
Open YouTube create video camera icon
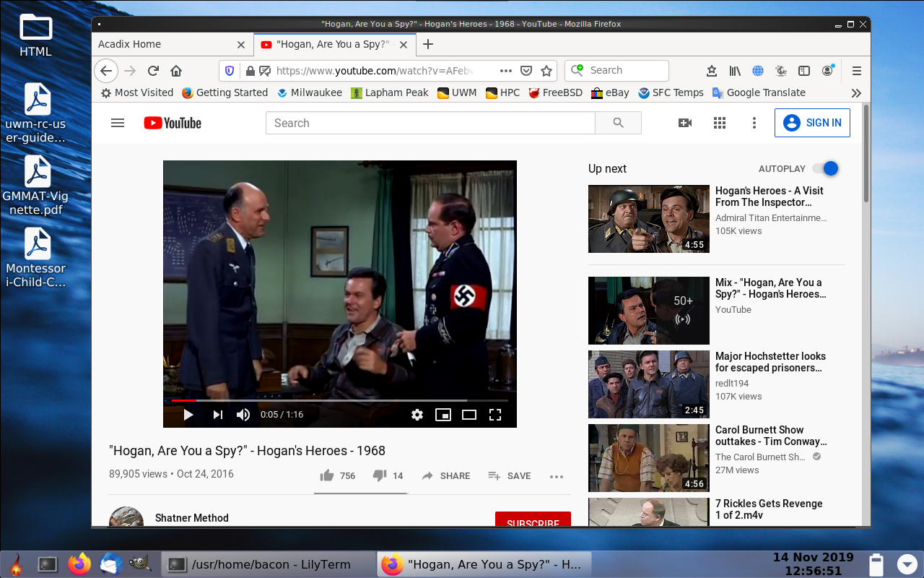685,123
